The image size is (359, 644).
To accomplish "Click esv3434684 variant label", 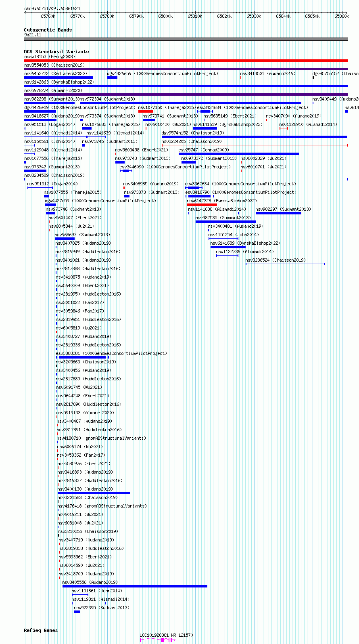I will 253,107.
